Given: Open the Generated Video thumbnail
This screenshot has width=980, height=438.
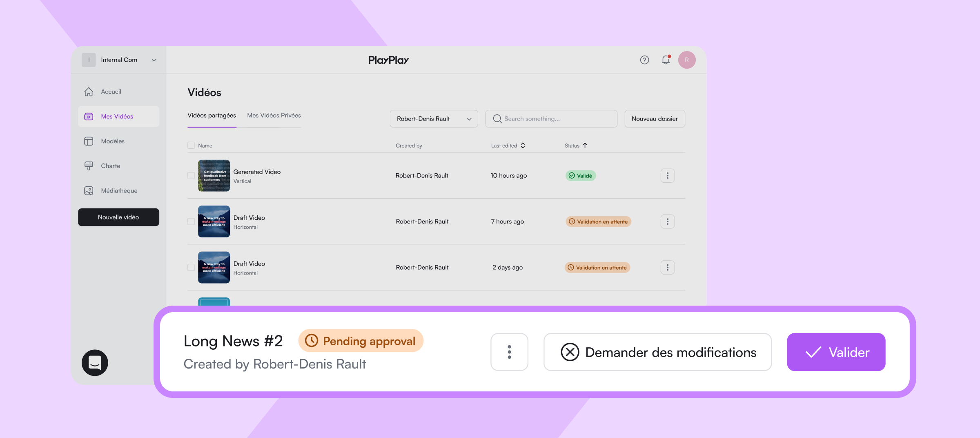Looking at the screenshot, I should [x=214, y=176].
